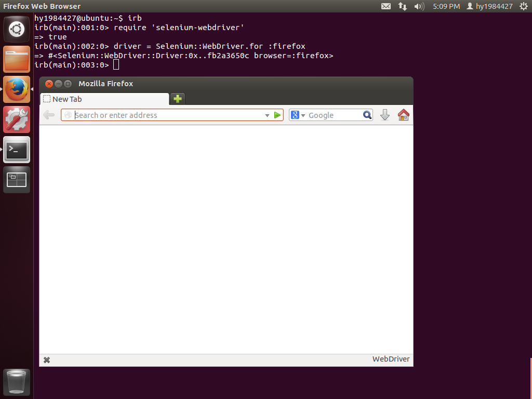Open the clock showing 5:09 PM
Viewport: 532px width, 399px height.
pyautogui.click(x=446, y=6)
